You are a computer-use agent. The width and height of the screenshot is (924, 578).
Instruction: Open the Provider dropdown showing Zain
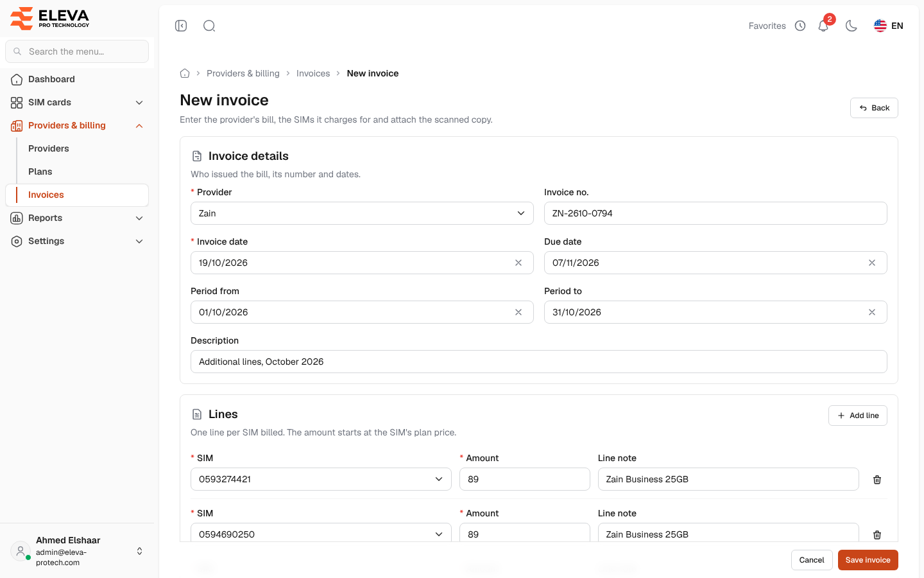point(362,213)
